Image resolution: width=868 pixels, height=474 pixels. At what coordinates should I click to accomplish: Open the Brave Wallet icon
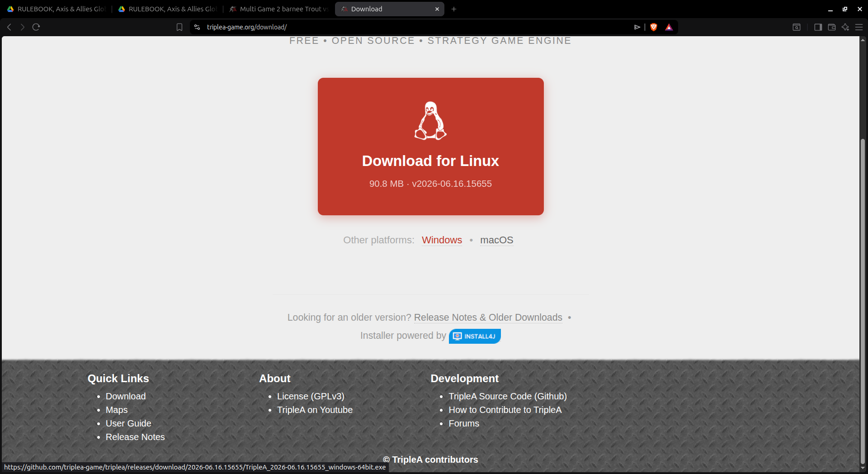831,27
